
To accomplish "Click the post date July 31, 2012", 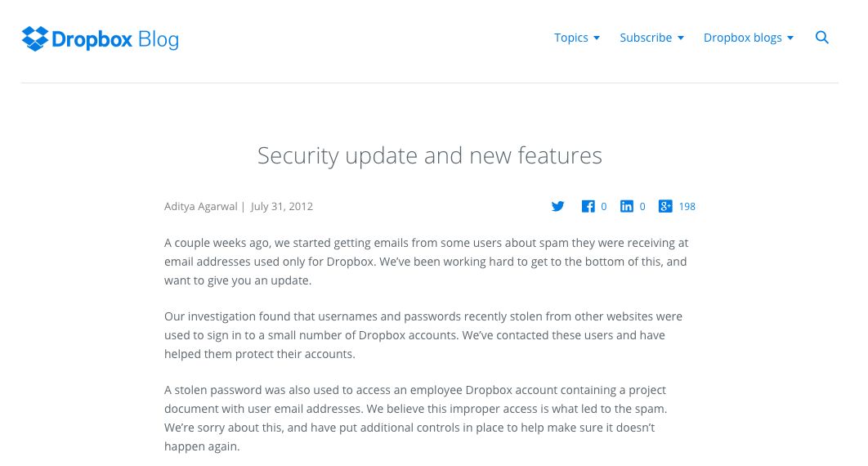I will pyautogui.click(x=282, y=207).
